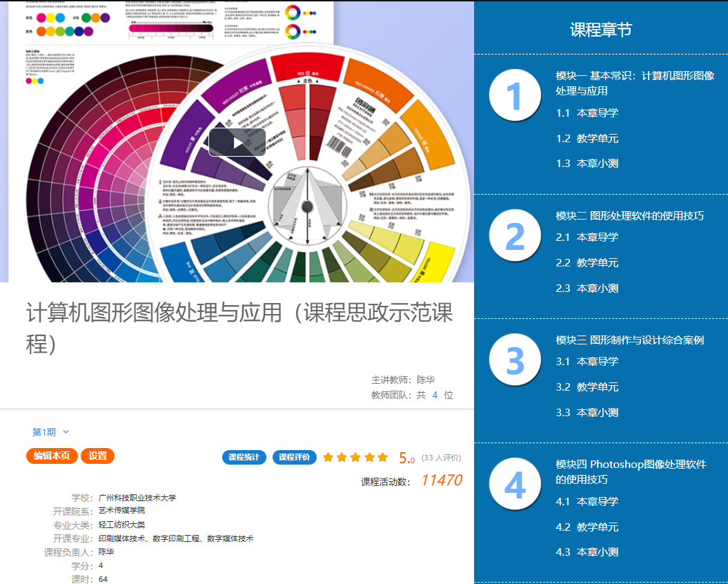Open 课程评价 course reviews
The image size is (728, 584).
click(295, 457)
